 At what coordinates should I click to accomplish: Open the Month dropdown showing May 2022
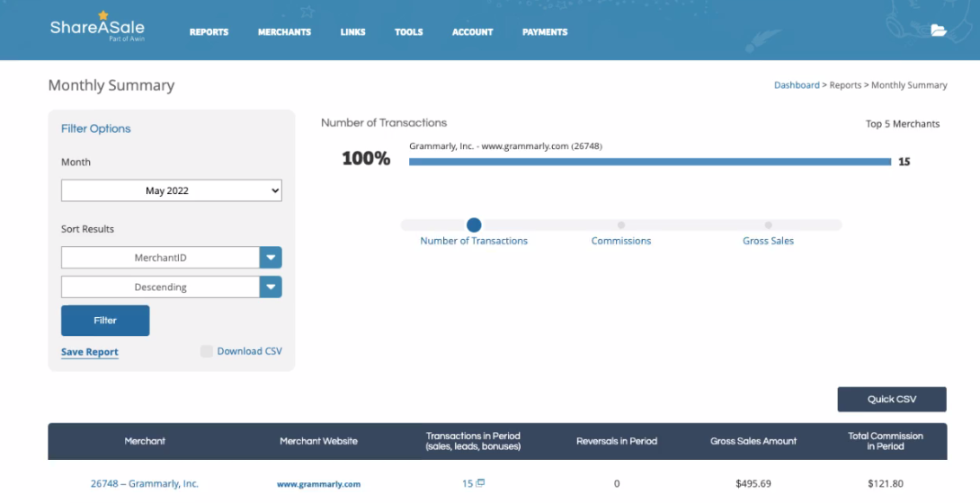click(171, 190)
